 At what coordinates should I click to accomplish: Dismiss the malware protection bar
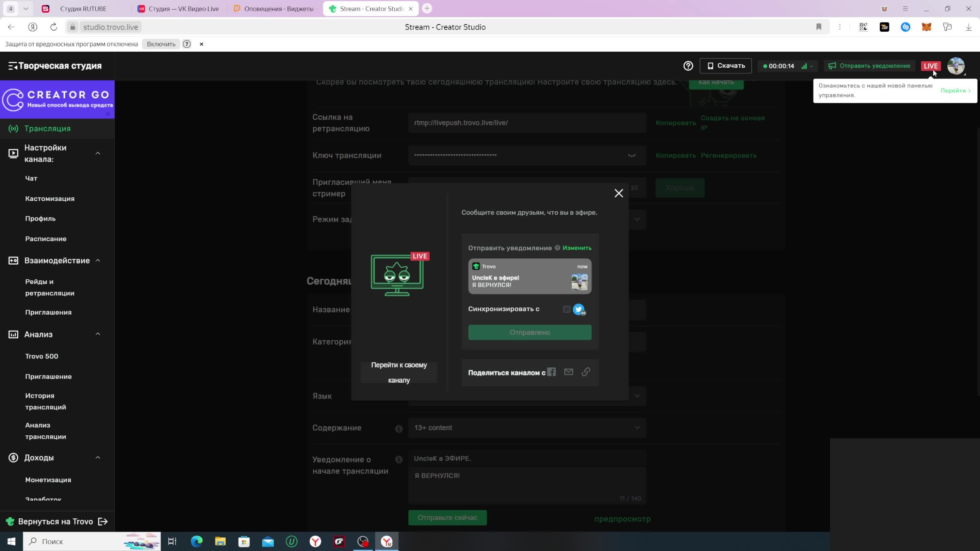point(201,44)
